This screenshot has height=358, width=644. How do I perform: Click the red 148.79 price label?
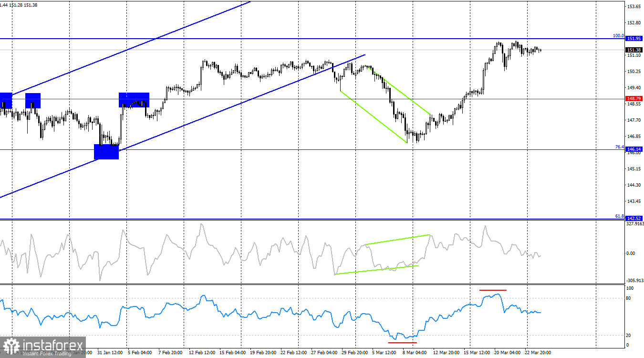pos(634,99)
